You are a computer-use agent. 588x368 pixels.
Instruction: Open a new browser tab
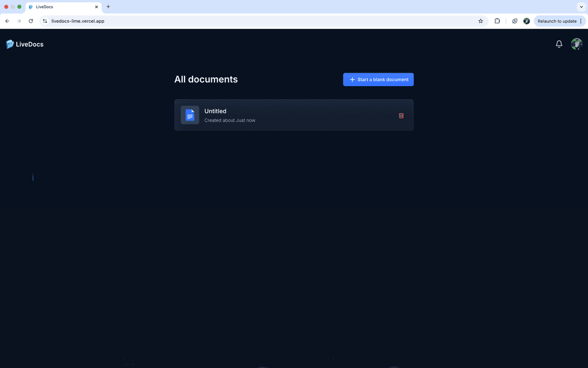[x=108, y=7]
